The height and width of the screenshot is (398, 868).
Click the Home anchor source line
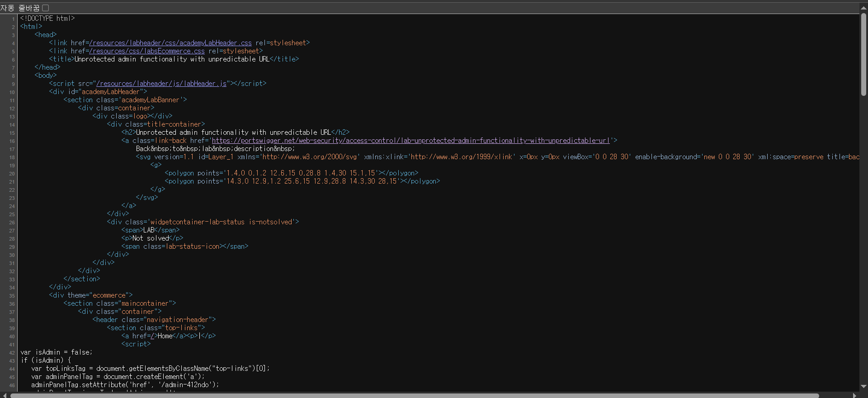coord(169,336)
